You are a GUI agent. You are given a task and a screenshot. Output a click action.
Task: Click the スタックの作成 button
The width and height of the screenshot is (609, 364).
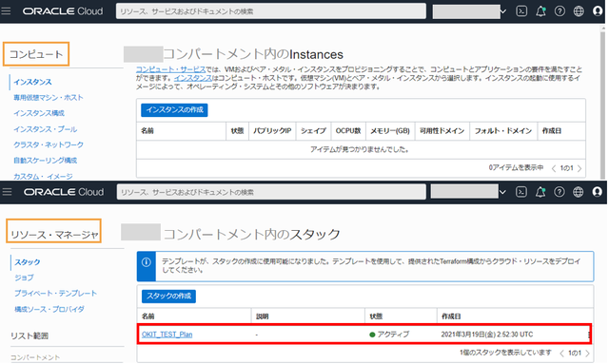(168, 297)
